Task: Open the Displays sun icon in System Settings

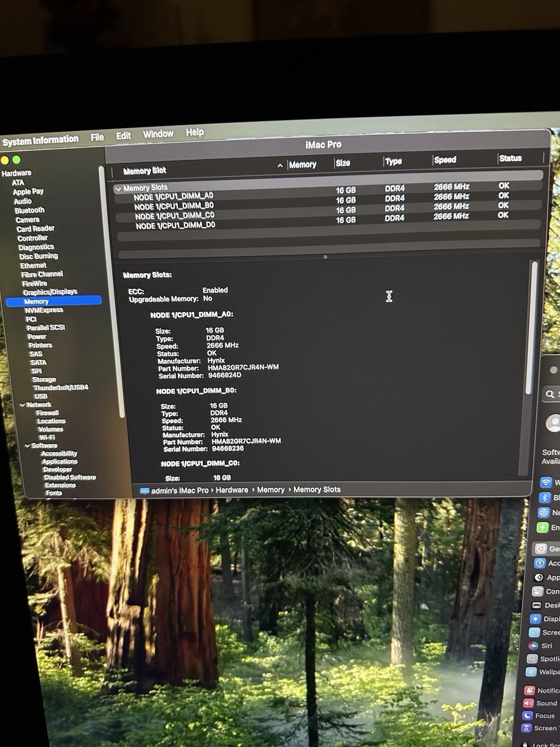Action: 535,619
